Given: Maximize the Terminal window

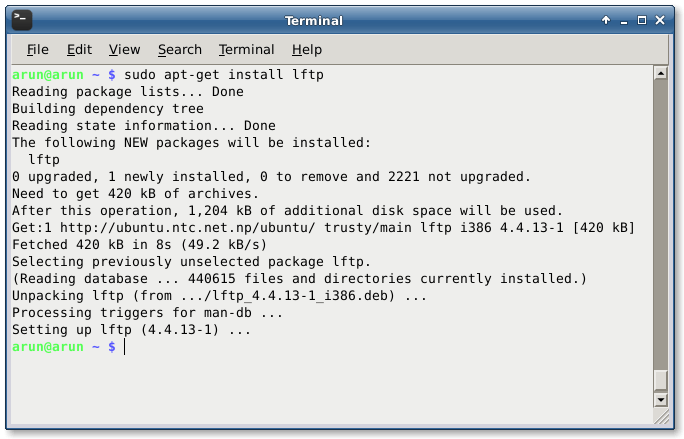Looking at the screenshot, I should point(642,20).
